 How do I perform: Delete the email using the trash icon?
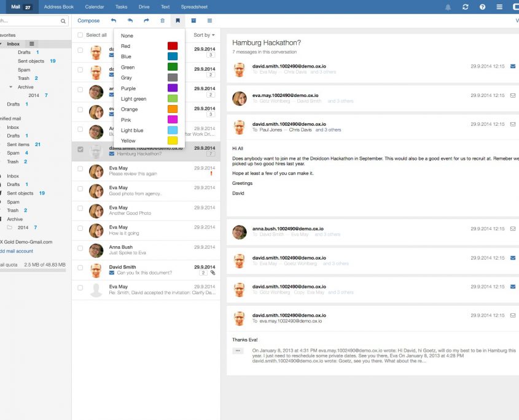pyautogui.click(x=162, y=20)
